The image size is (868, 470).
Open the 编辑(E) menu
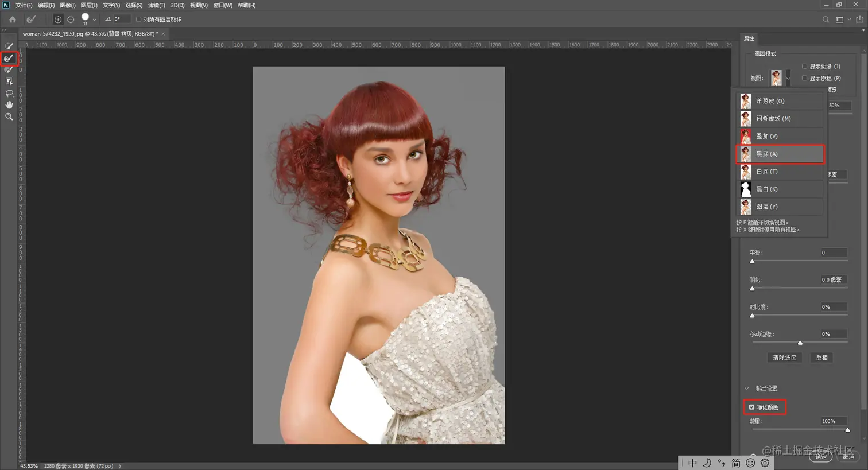click(x=46, y=5)
